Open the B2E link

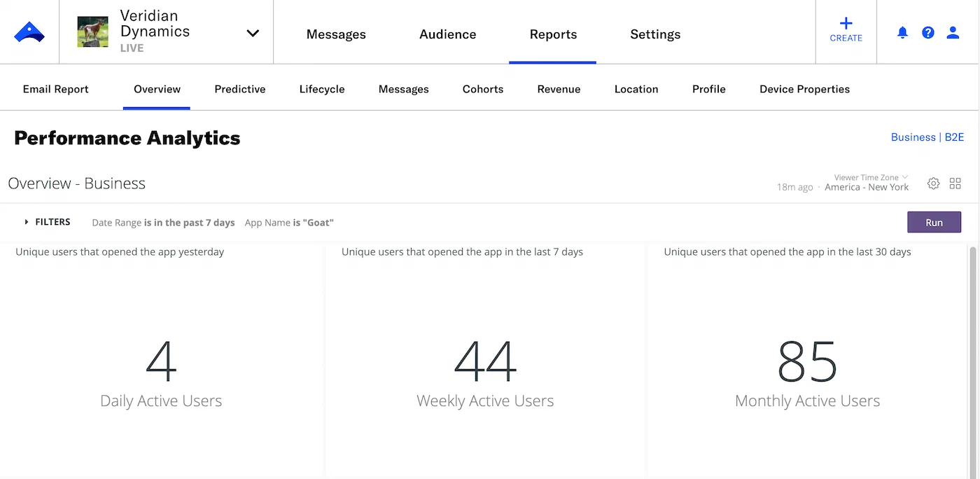[954, 137]
